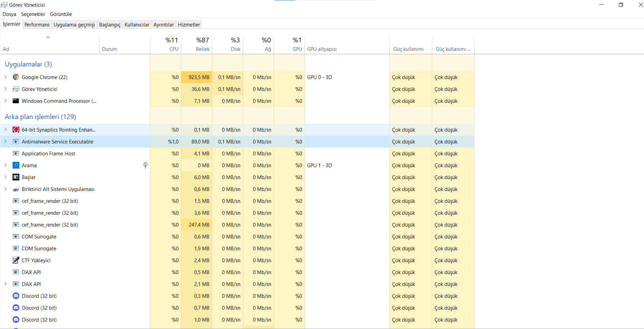Click the Google Chrome process icon
The image size is (644, 329).
[x=16, y=77]
